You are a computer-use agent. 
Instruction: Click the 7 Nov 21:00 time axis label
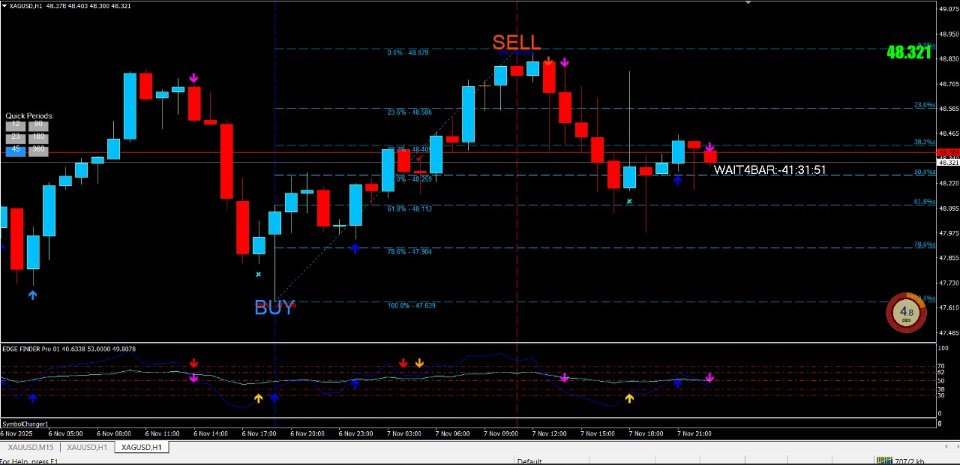694,433
